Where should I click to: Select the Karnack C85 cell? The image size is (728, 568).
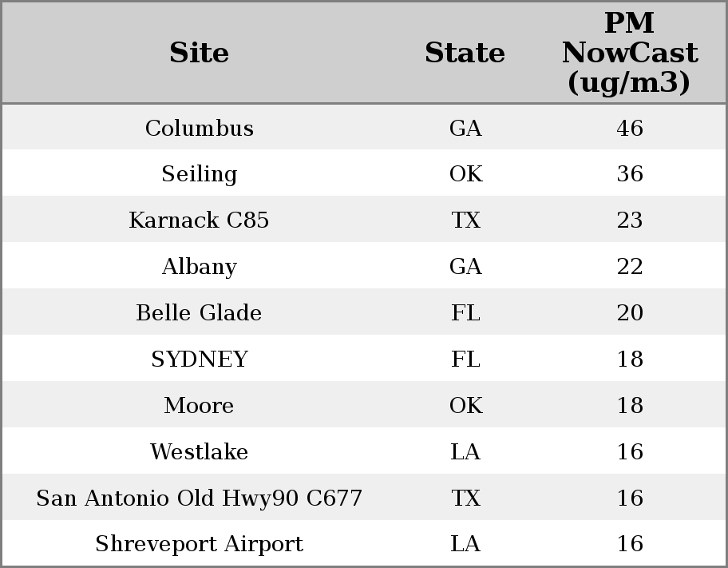pyautogui.click(x=199, y=220)
